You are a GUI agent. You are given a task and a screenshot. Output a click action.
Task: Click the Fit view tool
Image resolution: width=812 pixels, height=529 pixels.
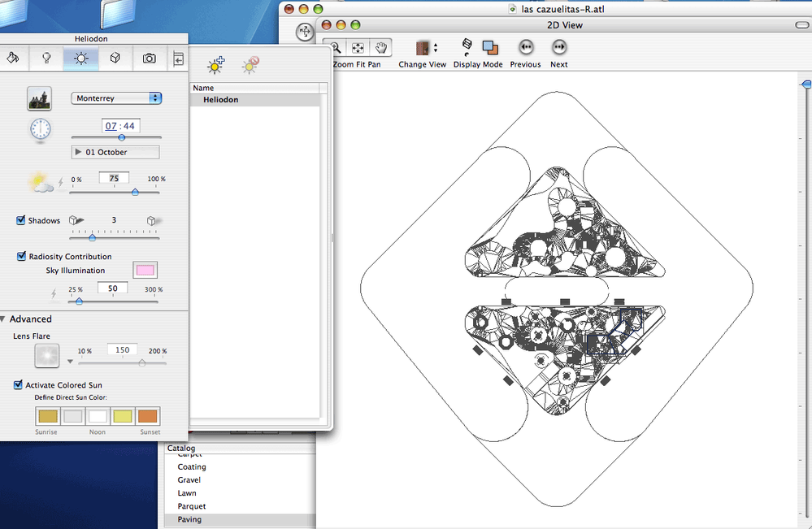point(358,48)
